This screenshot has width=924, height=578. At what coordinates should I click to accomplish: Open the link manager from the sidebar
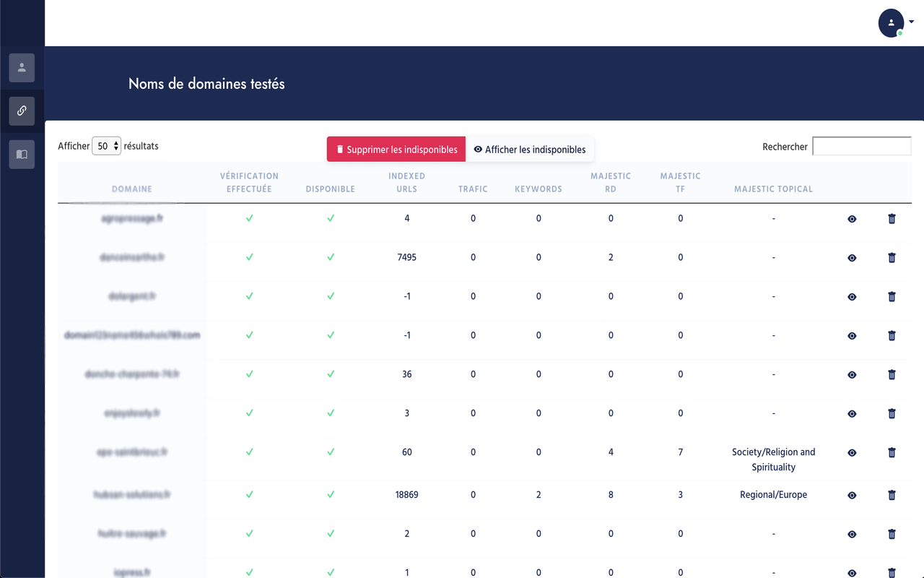click(22, 111)
